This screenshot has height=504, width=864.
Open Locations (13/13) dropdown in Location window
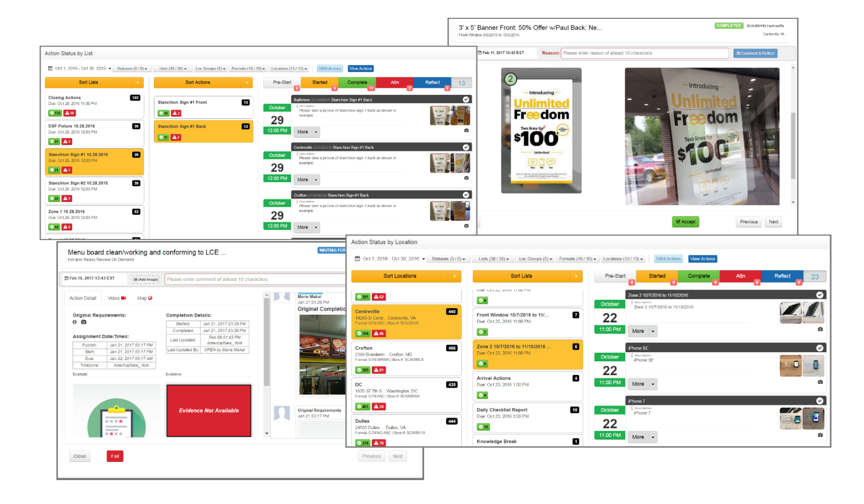(623, 259)
